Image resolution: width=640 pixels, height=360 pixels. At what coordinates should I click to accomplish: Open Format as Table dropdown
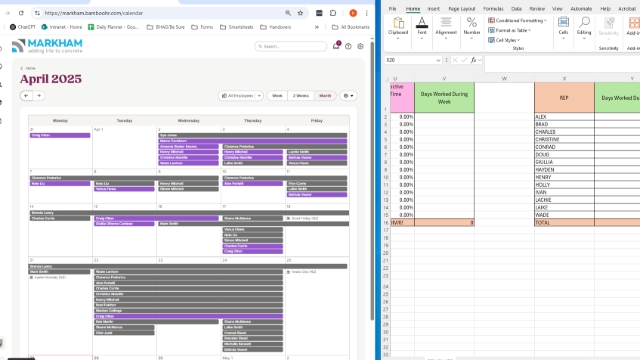510,30
